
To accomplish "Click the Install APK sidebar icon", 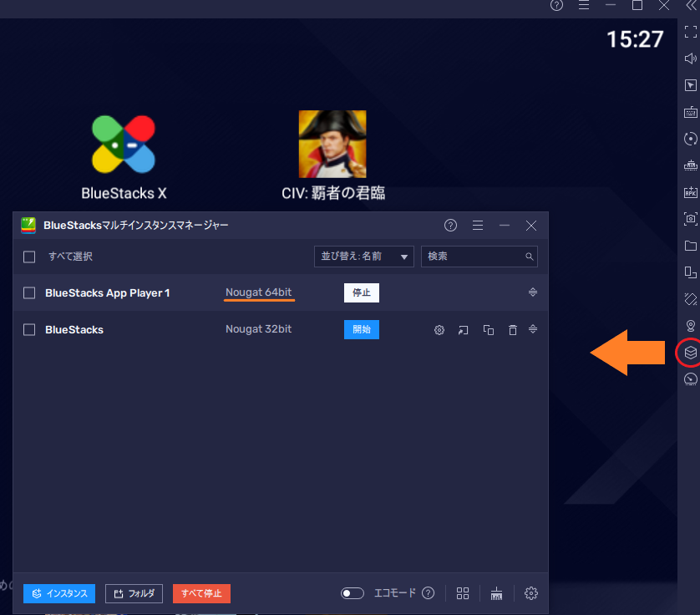I will click(x=690, y=192).
